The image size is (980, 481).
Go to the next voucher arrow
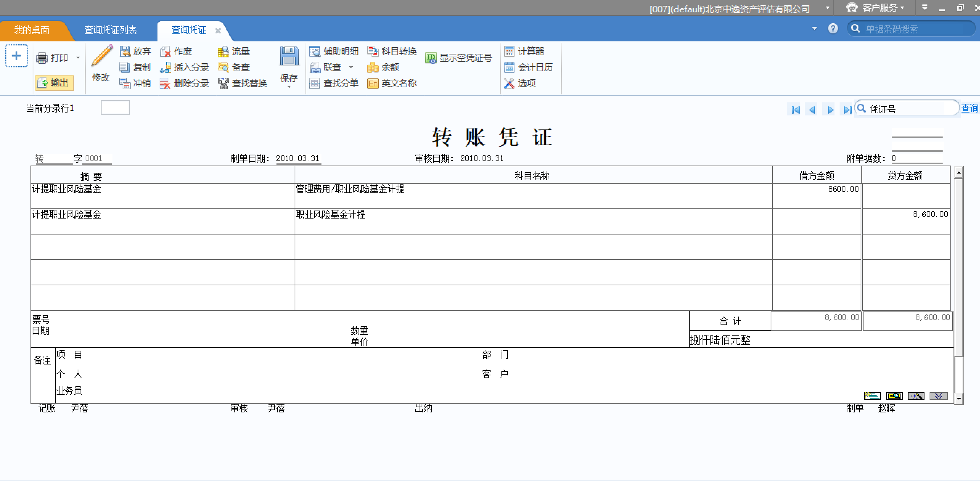830,110
